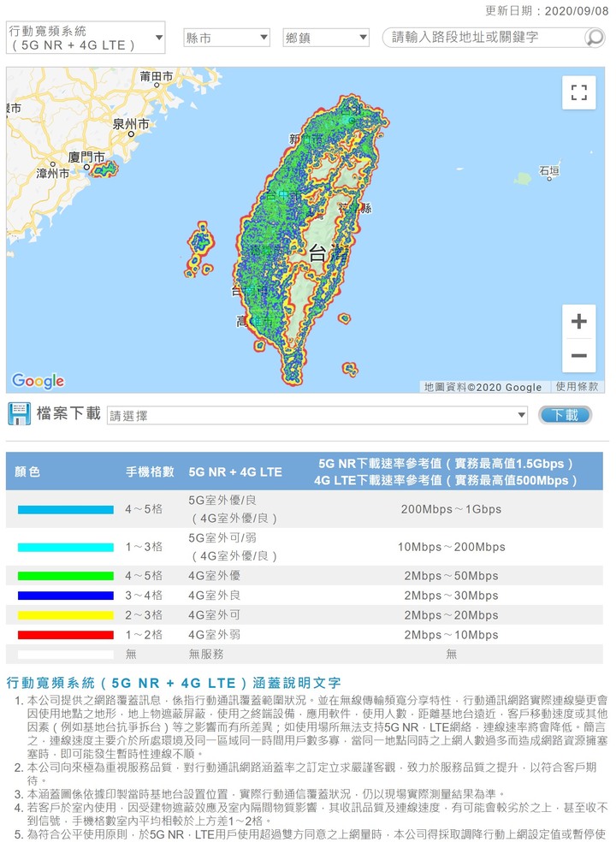Click the sky-blue 5G excellent swatch
The image size is (616, 842).
click(x=66, y=510)
